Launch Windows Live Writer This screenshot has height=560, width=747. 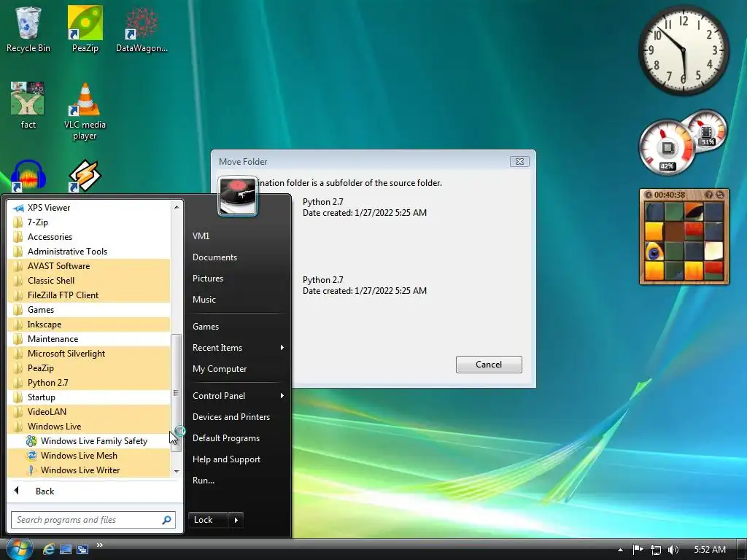(x=88, y=470)
